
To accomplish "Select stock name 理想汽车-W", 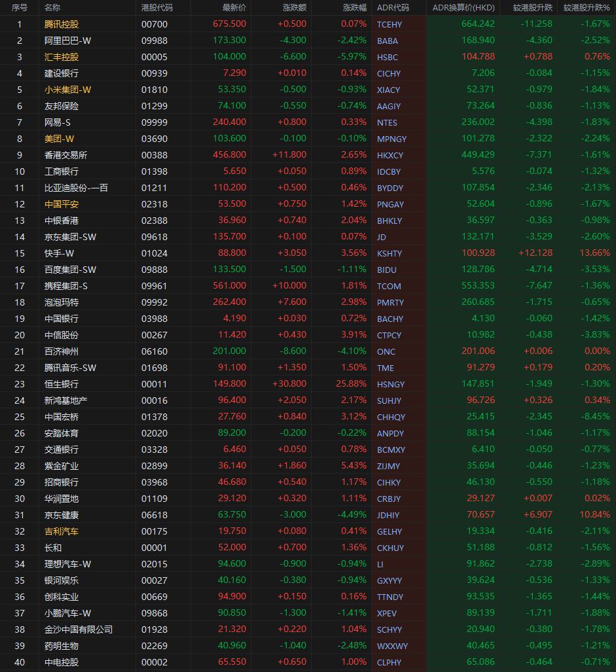I will [67, 564].
